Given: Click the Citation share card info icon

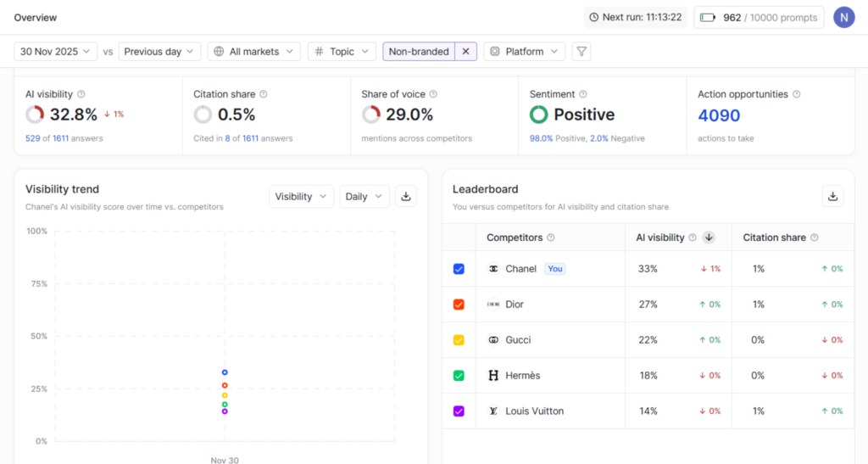Looking at the screenshot, I should pyautogui.click(x=264, y=94).
